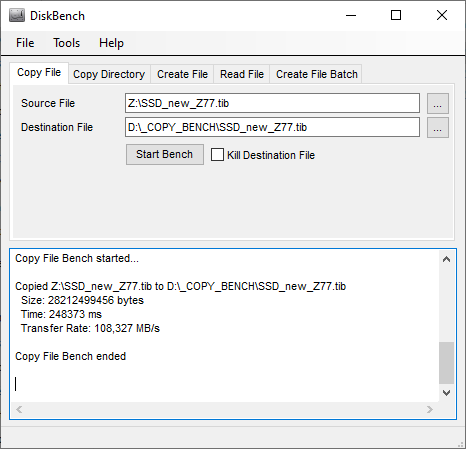
Task: Browse for Source File with ... button
Action: pos(438,103)
